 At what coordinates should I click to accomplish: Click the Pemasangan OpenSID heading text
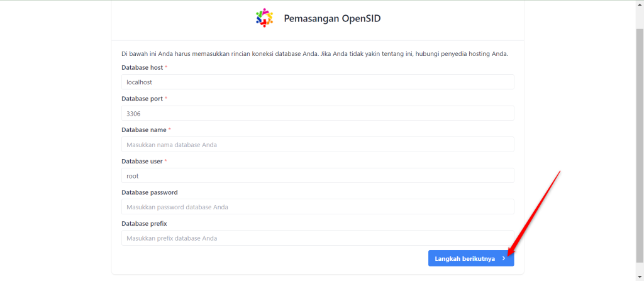[x=332, y=18]
